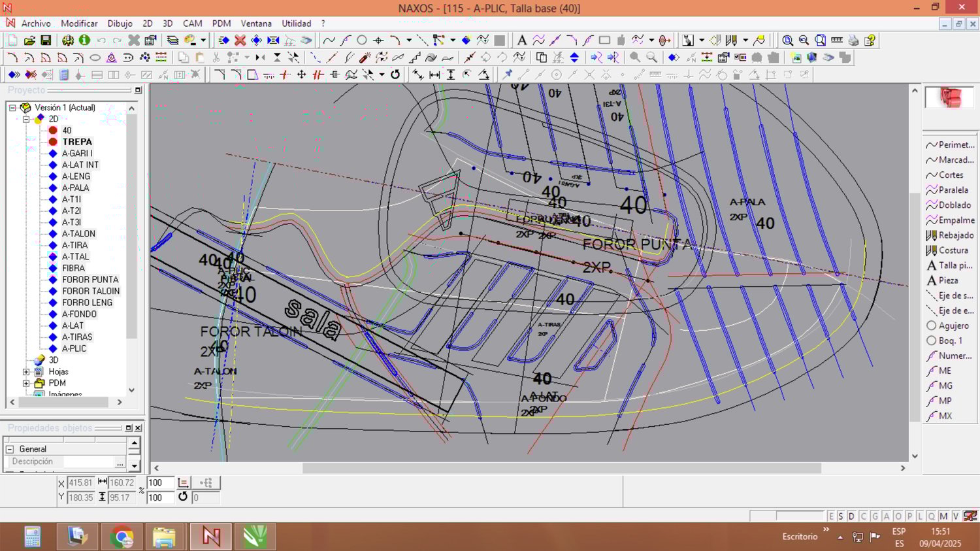Collapse the General properties section

click(x=10, y=449)
